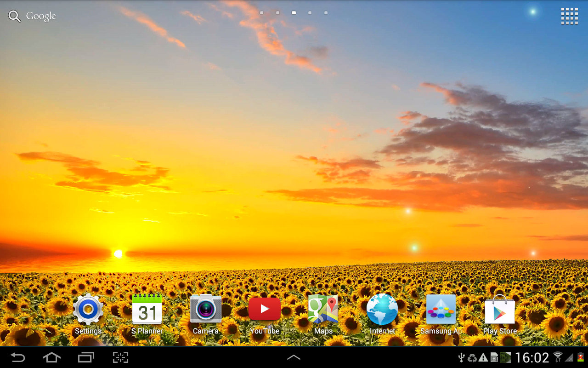Tap the screen capture button

120,357
